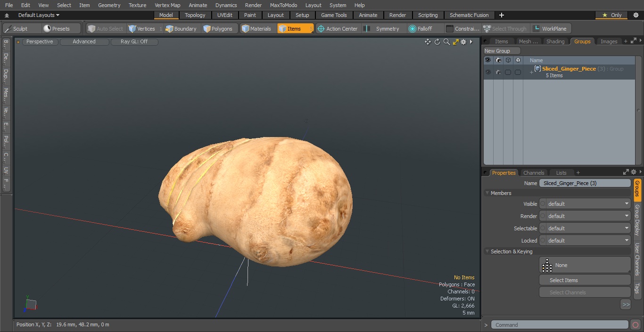Maximize the Properties panel via arrows icon
The image size is (644, 332).
click(626, 172)
